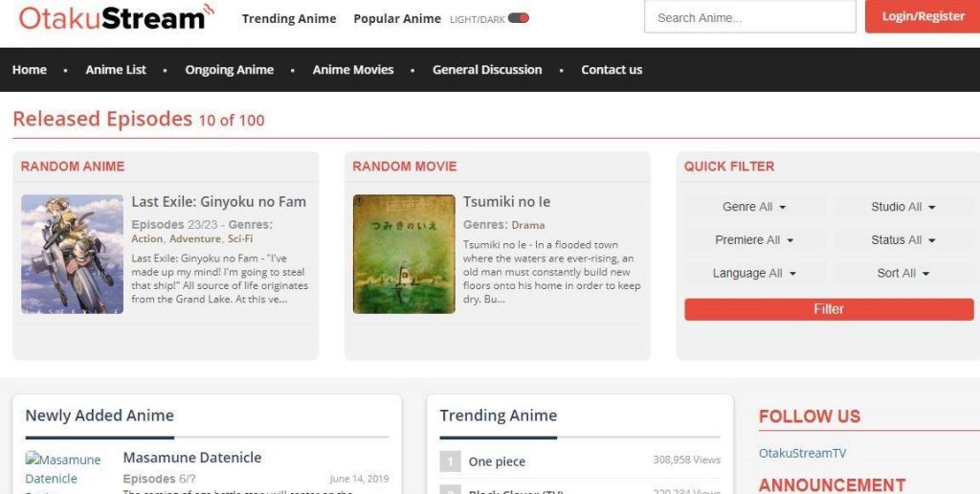Click the 'Episodes 6/?' text
The width and height of the screenshot is (980, 494).
(160, 479)
